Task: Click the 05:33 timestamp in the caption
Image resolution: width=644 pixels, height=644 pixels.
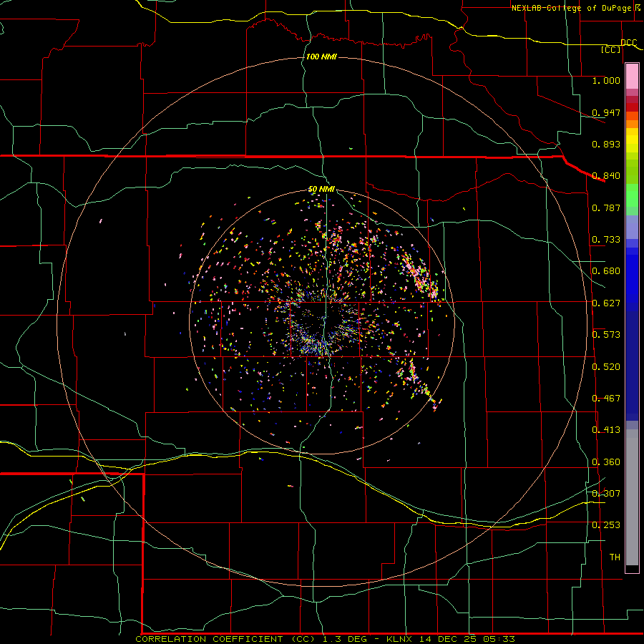Action: (x=498, y=639)
